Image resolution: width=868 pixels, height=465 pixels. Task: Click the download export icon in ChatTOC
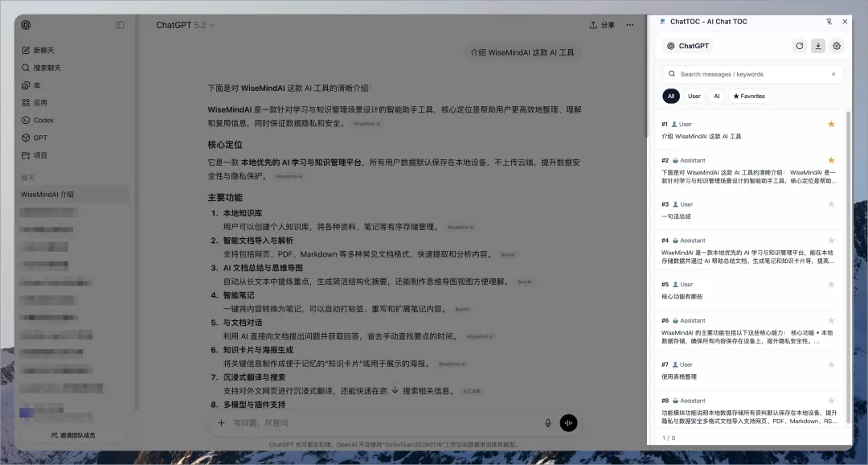pyautogui.click(x=818, y=46)
